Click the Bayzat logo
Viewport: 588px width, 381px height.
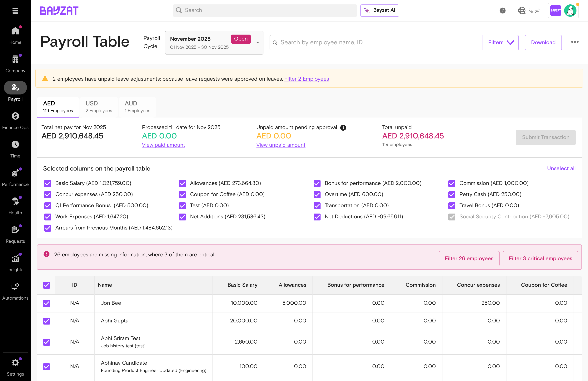(x=59, y=11)
